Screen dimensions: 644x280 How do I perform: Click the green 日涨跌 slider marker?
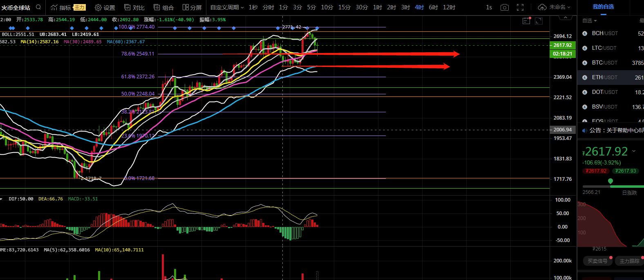610,181
